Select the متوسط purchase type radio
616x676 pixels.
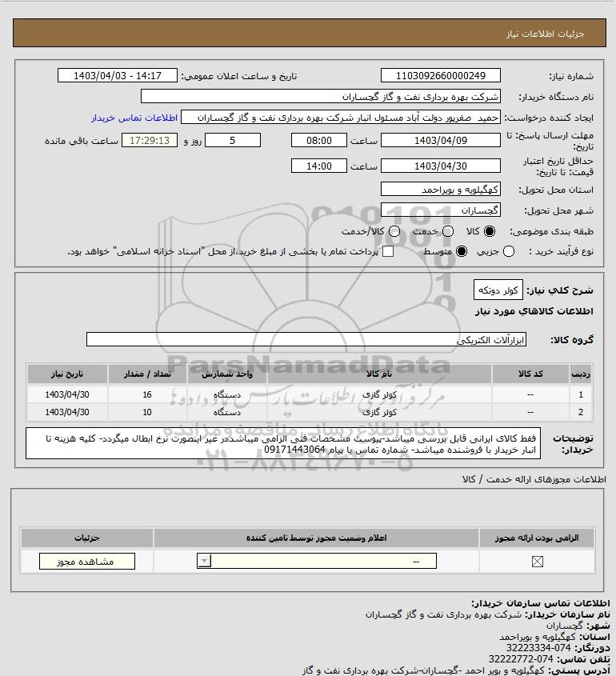[x=462, y=251]
